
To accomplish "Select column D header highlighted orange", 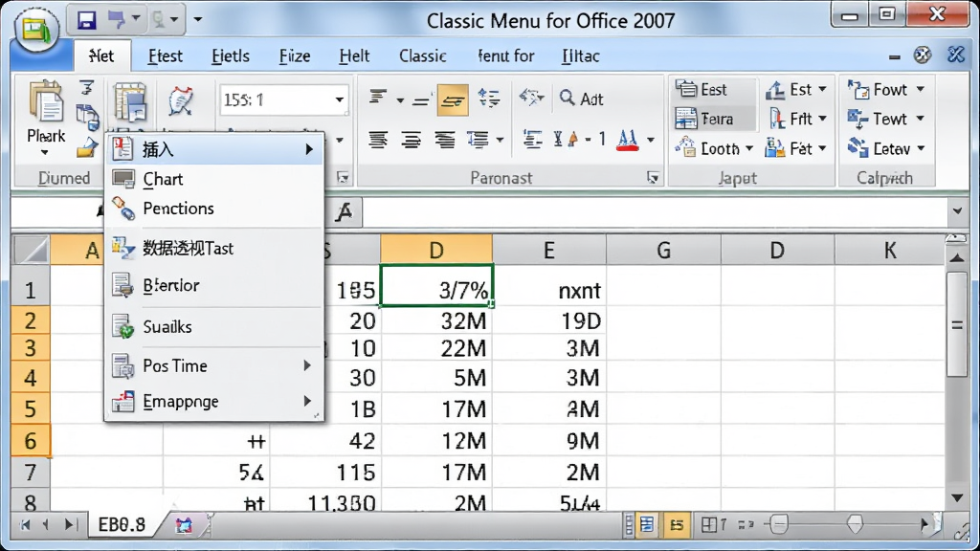I will (x=436, y=250).
